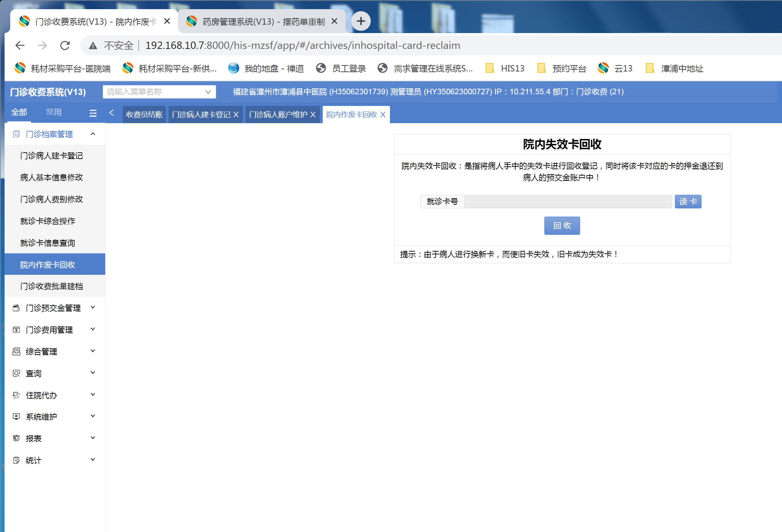Open the 我的地盘 - 禅道 bookmark

[266, 68]
